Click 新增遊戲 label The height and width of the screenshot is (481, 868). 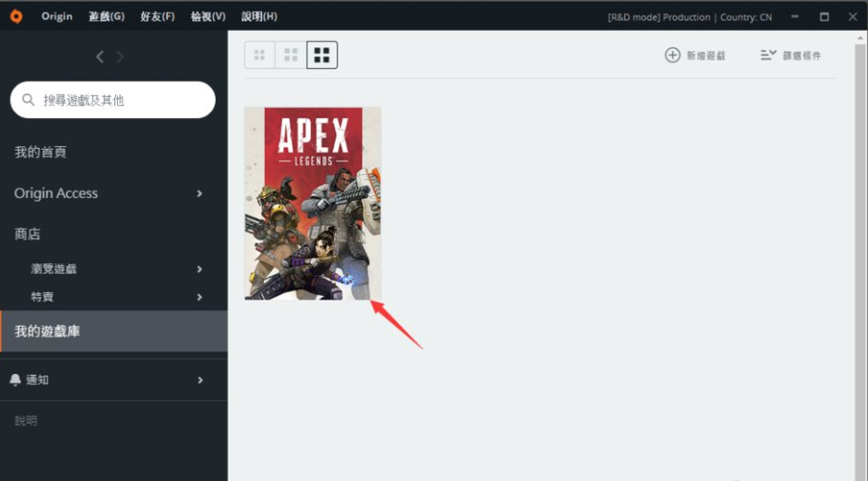(706, 55)
